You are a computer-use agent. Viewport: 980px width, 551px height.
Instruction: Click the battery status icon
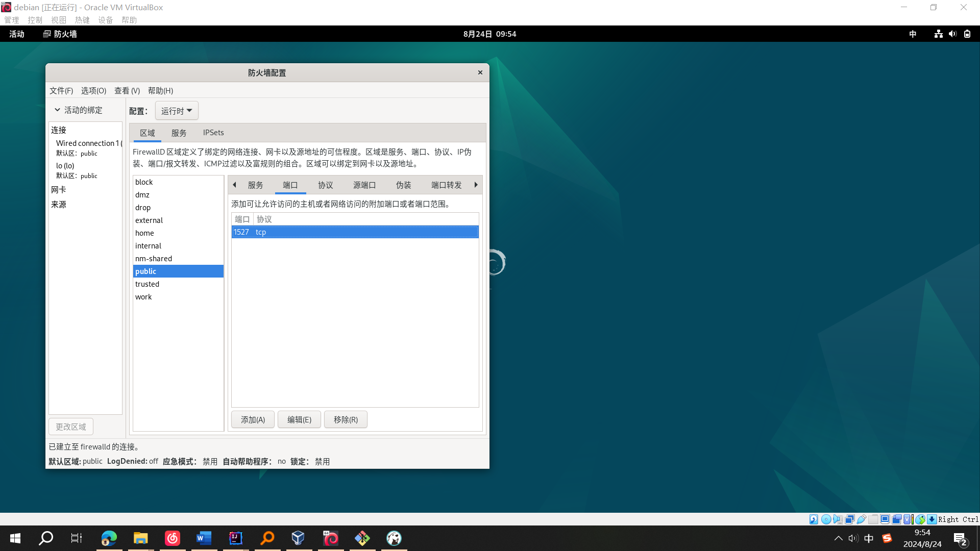(x=967, y=34)
